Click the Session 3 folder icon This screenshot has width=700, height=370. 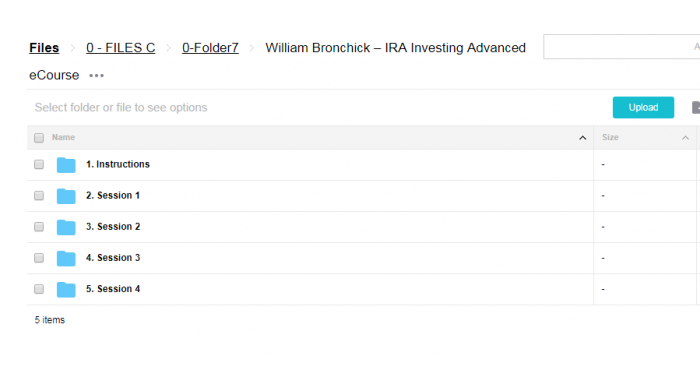tap(66, 258)
